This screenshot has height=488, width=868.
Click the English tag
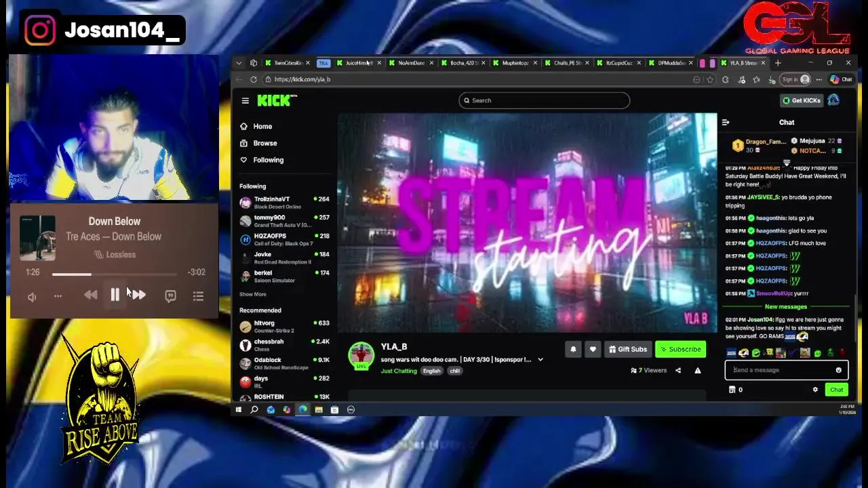click(x=432, y=371)
